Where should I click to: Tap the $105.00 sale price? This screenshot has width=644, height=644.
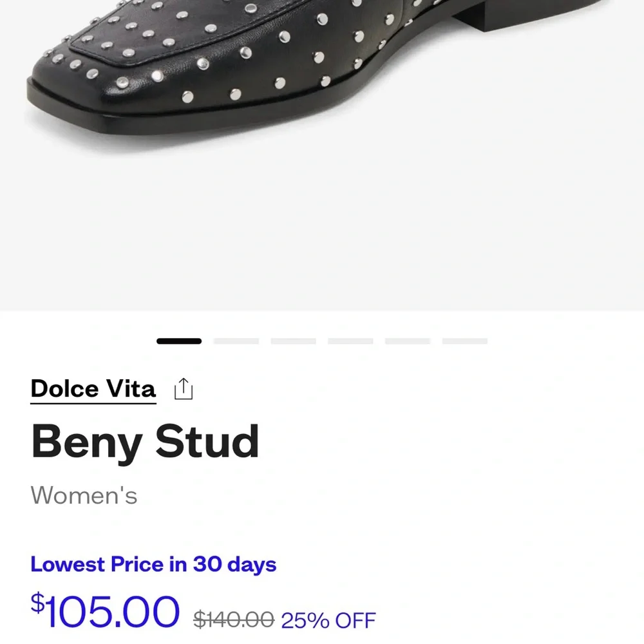[105, 612]
